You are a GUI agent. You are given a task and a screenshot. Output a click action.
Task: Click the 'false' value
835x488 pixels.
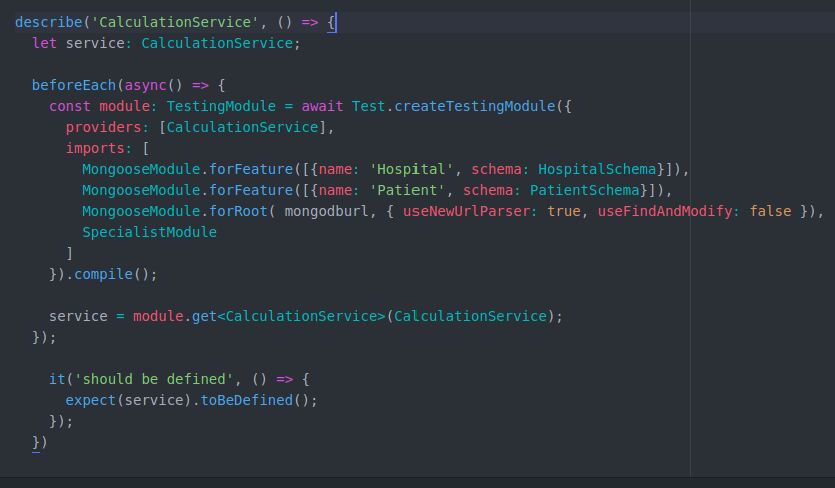click(770, 212)
